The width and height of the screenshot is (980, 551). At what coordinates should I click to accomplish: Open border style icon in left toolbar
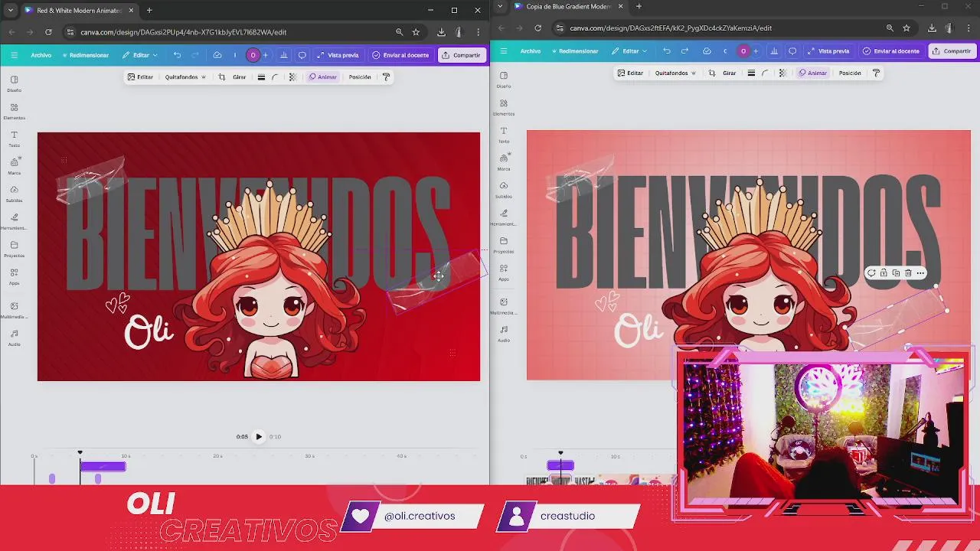click(x=261, y=77)
